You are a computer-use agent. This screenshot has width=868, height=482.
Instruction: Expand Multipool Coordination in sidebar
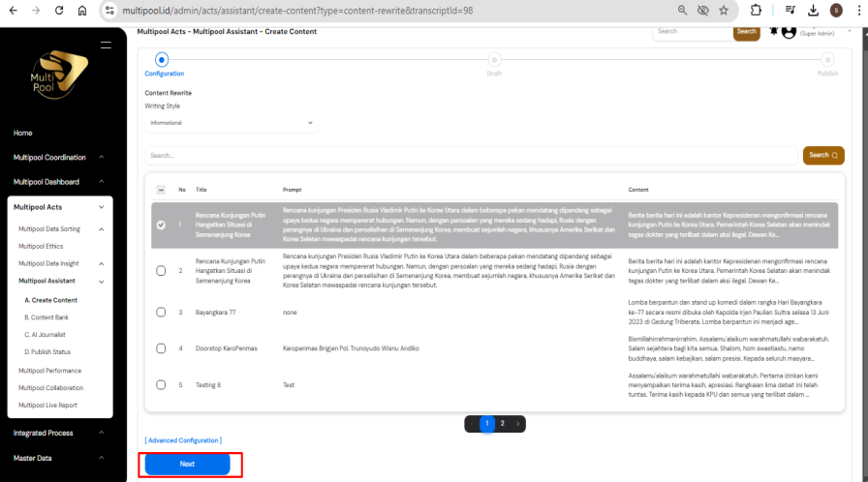[x=102, y=158]
